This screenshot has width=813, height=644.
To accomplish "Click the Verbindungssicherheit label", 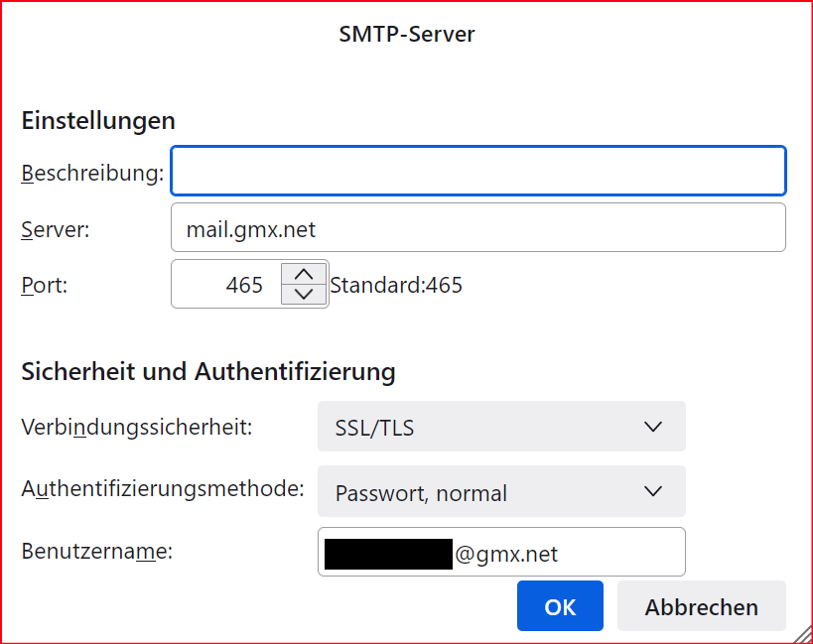I will point(136,428).
